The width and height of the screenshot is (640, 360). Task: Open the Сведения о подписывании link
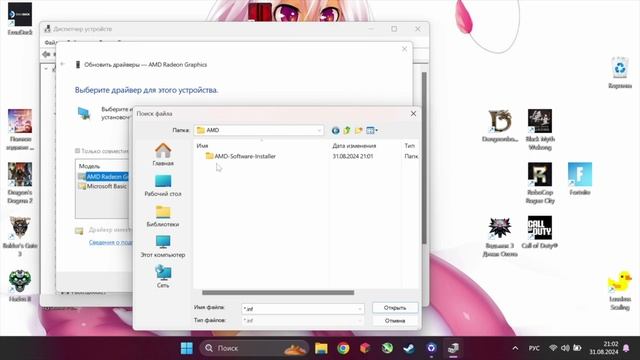pos(110,242)
